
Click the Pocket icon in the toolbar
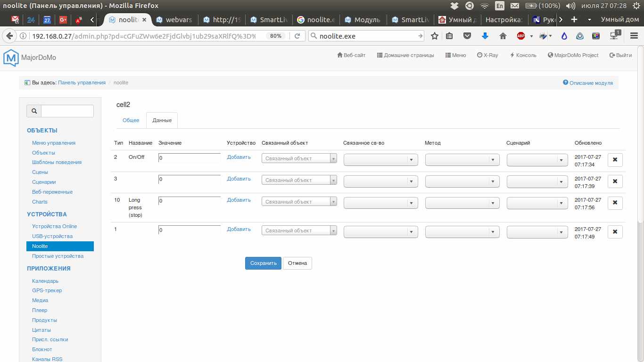click(x=467, y=36)
